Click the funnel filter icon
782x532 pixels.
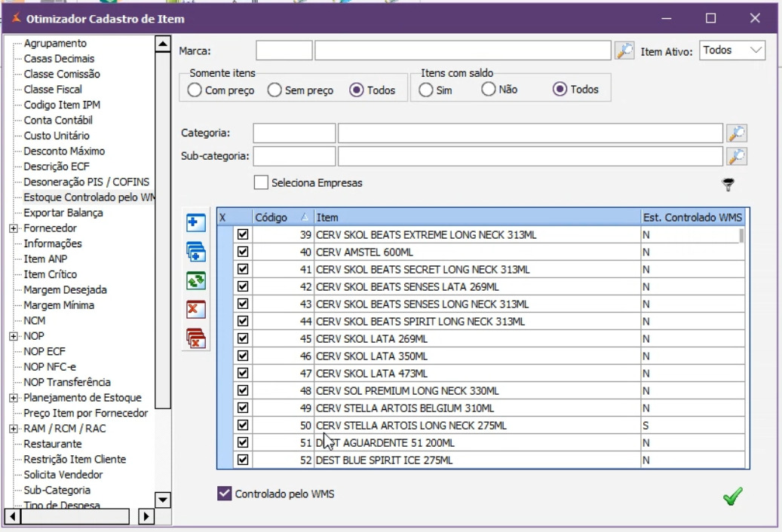728,185
